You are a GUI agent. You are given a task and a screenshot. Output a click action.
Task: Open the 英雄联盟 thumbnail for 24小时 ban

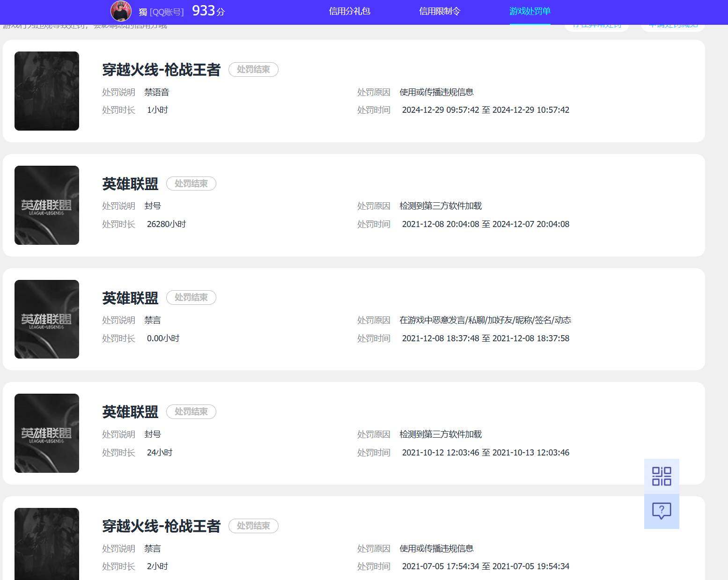[47, 433]
